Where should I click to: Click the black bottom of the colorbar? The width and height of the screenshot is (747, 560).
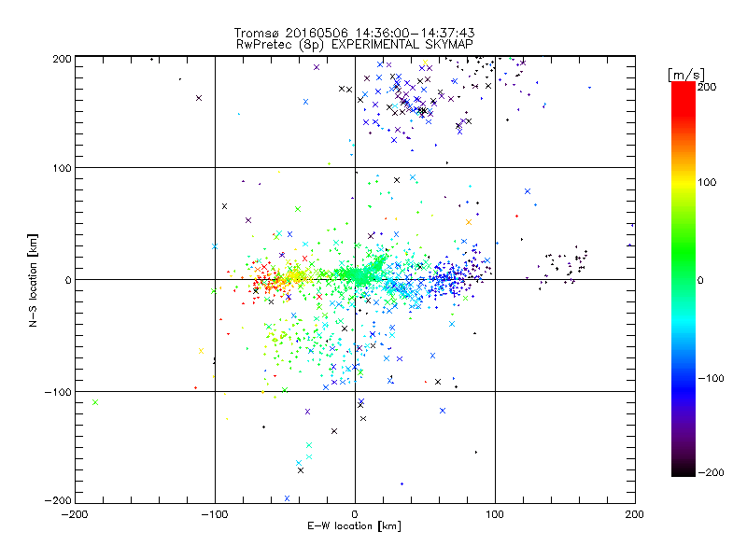click(684, 469)
